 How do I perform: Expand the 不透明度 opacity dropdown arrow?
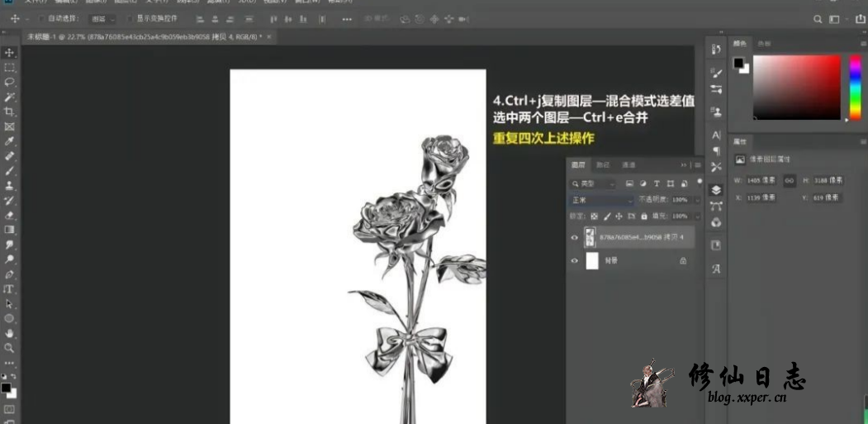coord(696,200)
